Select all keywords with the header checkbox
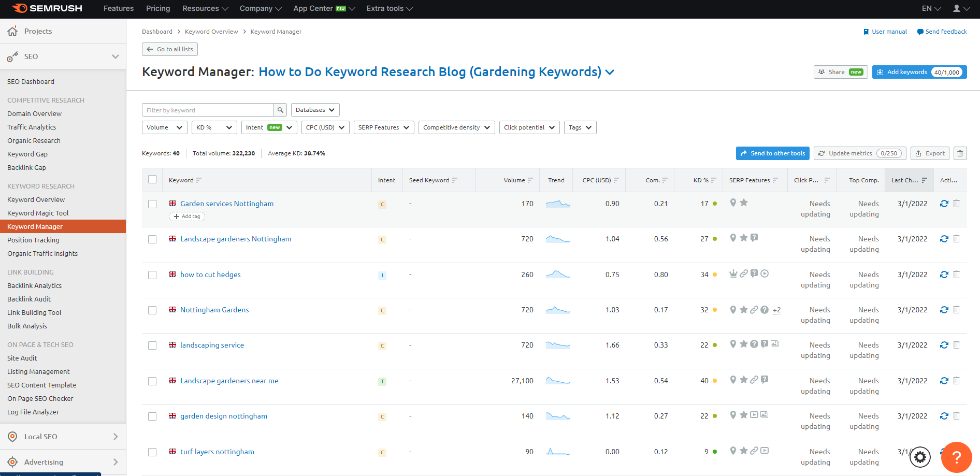 tap(152, 179)
